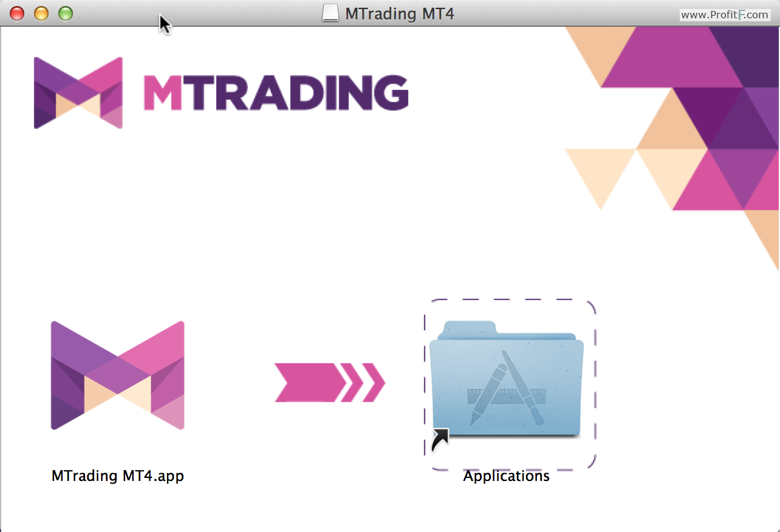Select the "MTrading MT4.app" file name label
Image resolution: width=780 pixels, height=532 pixels.
[118, 476]
